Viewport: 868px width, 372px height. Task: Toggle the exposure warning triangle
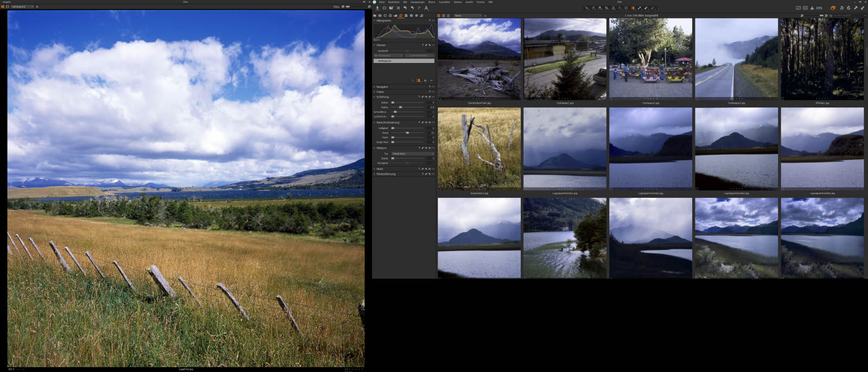(x=812, y=8)
